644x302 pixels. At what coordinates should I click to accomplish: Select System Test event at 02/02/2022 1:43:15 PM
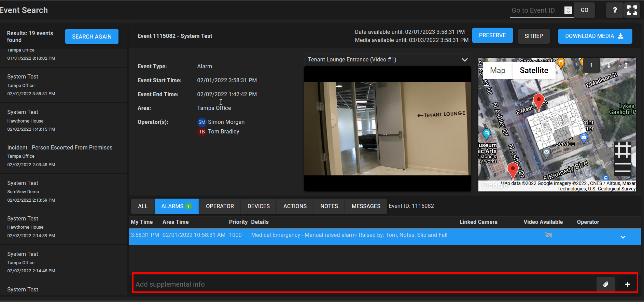tap(63, 120)
